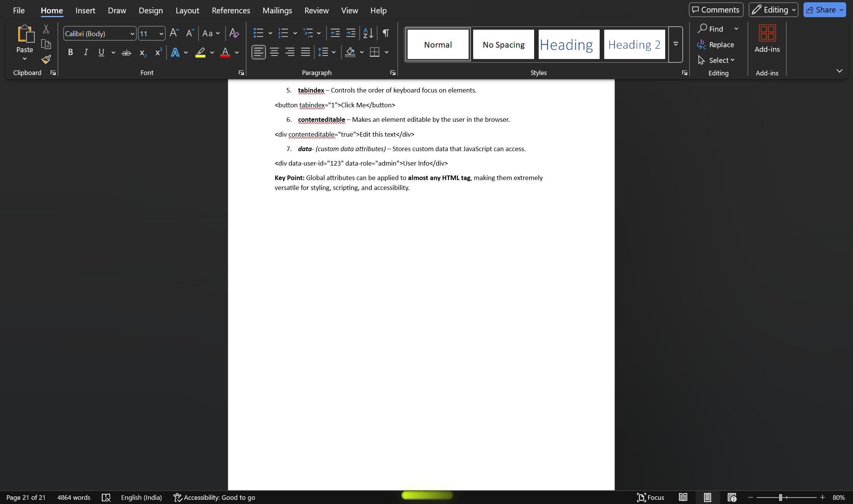The height and width of the screenshot is (504, 853).
Task: Open the Sort dialog
Action: [x=367, y=33]
